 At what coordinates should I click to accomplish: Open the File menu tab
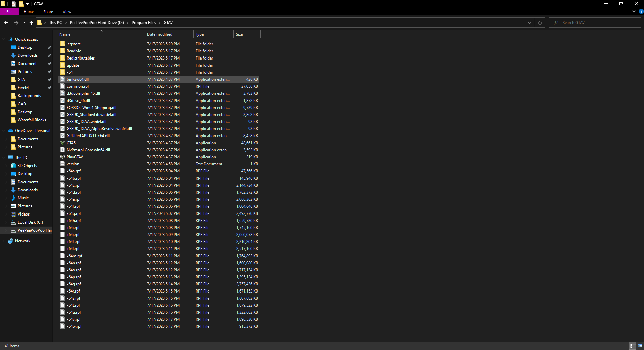coord(9,12)
